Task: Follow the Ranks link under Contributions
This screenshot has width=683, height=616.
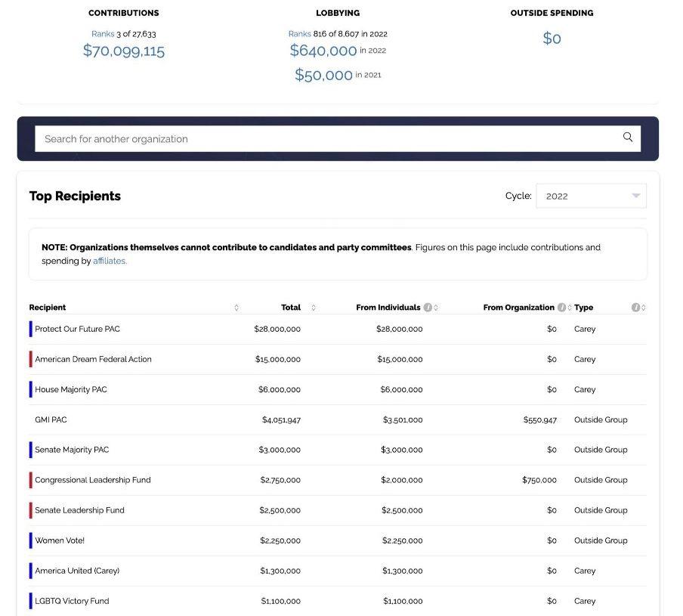Action: pos(103,34)
